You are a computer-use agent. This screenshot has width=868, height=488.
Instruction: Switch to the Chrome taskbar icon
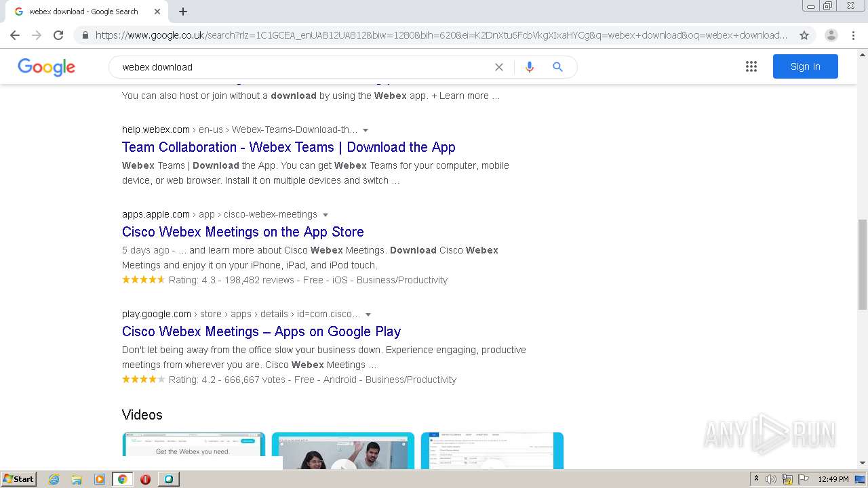[123, 479]
